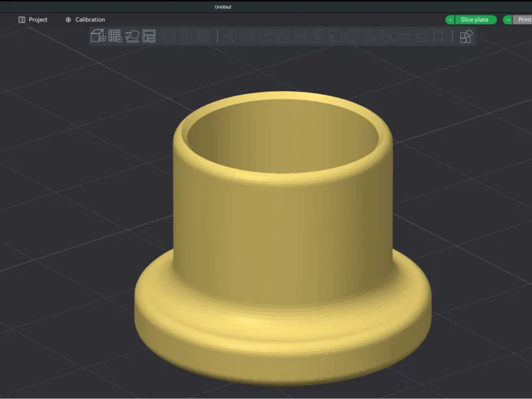The height and width of the screenshot is (399, 532).
Task: Select the yellow flanged cylinder model
Action: (283, 237)
